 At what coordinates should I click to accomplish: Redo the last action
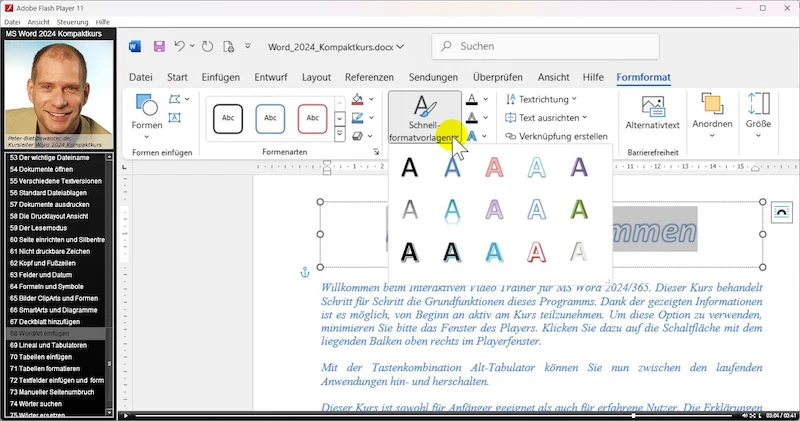207,46
